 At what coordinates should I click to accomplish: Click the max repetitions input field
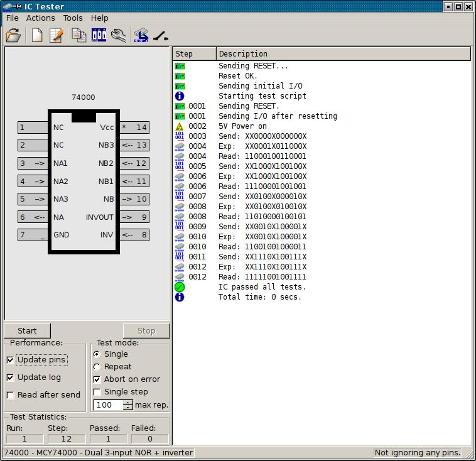(x=108, y=405)
